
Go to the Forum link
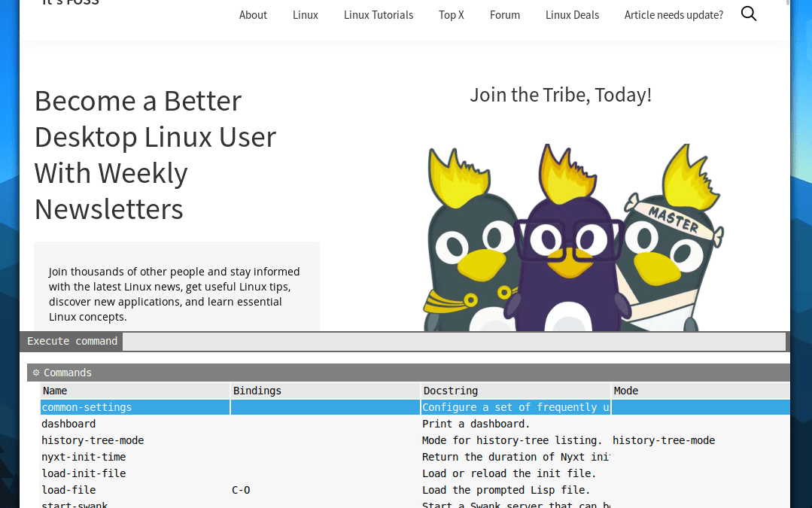point(504,15)
